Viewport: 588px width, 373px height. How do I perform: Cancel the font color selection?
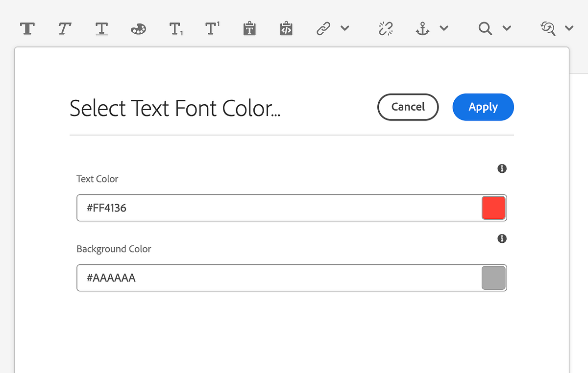pyautogui.click(x=408, y=107)
